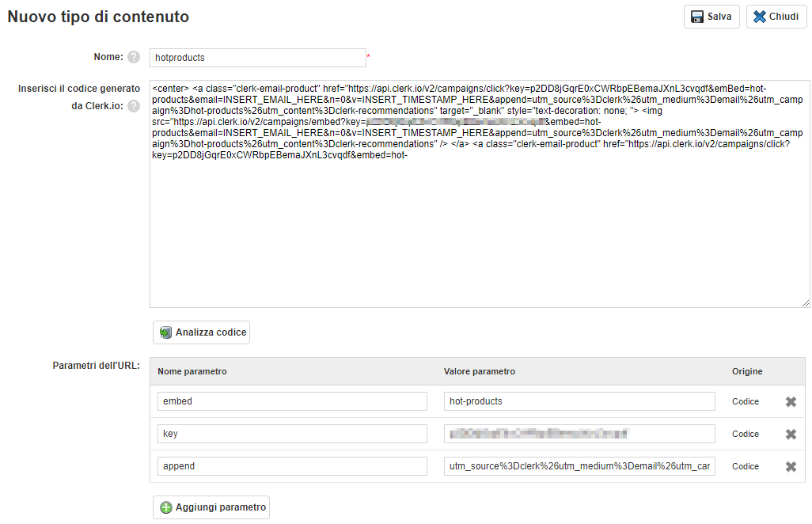Grab the textarea resize handle
This screenshot has height=524, width=812.
click(806, 302)
